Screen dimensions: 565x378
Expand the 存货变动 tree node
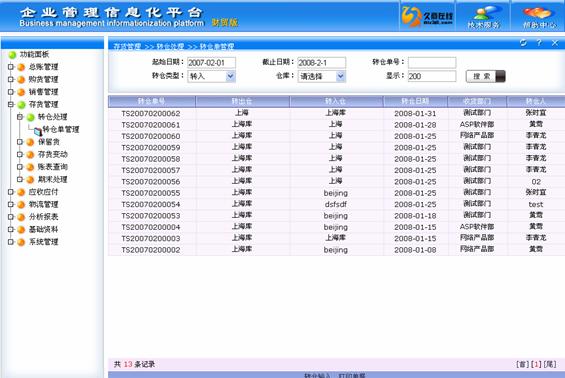pyautogui.click(x=20, y=154)
